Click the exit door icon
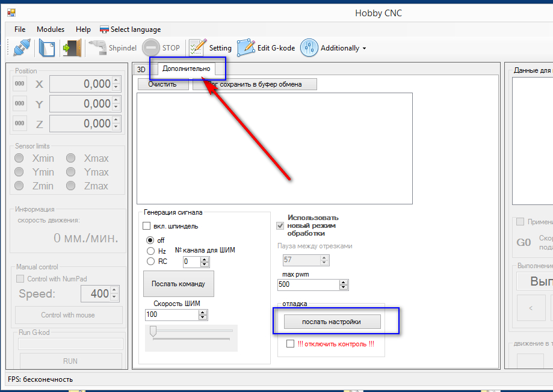553x392 pixels. [x=72, y=47]
